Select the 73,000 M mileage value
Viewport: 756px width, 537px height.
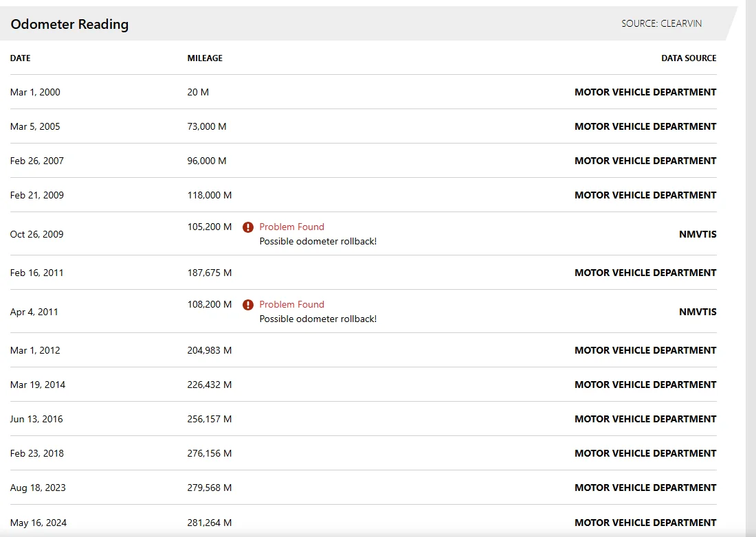[x=207, y=126]
